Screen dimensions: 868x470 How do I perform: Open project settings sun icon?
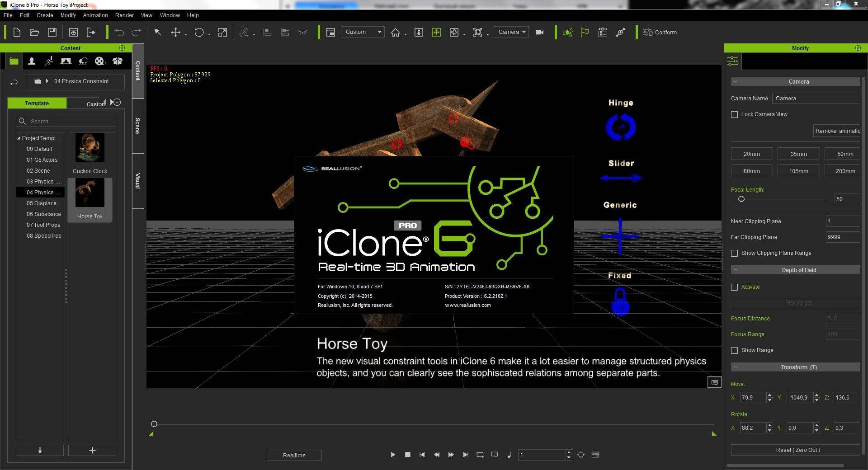[x=581, y=455]
